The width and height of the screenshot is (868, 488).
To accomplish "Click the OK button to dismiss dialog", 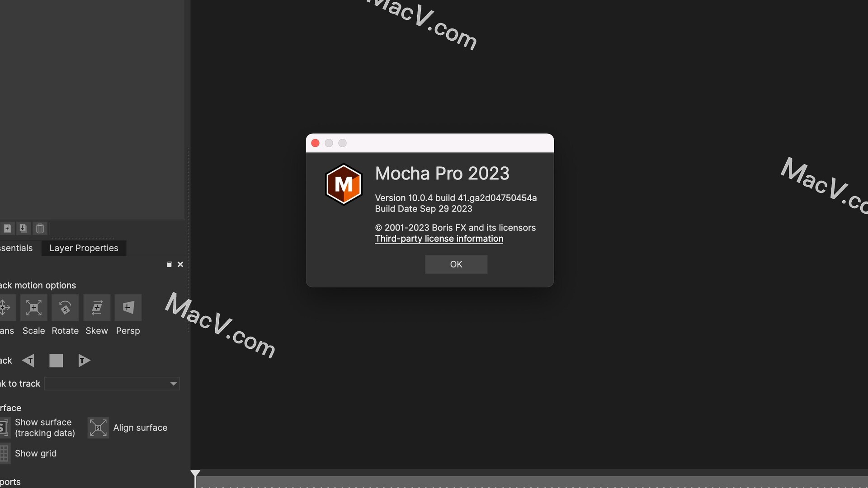I will [456, 264].
